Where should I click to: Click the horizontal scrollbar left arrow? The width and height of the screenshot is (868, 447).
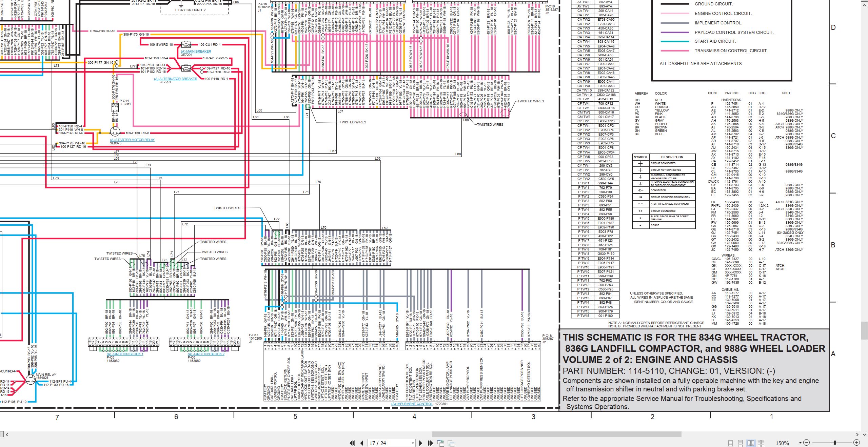(x=7, y=434)
